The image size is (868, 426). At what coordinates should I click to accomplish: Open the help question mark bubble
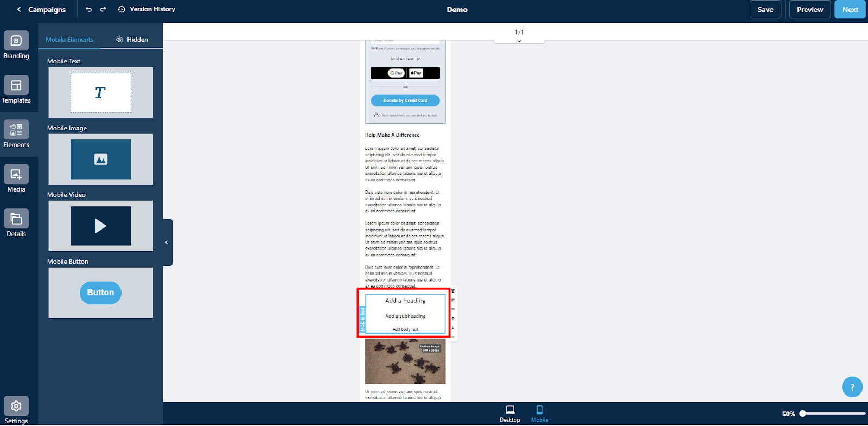pyautogui.click(x=852, y=387)
